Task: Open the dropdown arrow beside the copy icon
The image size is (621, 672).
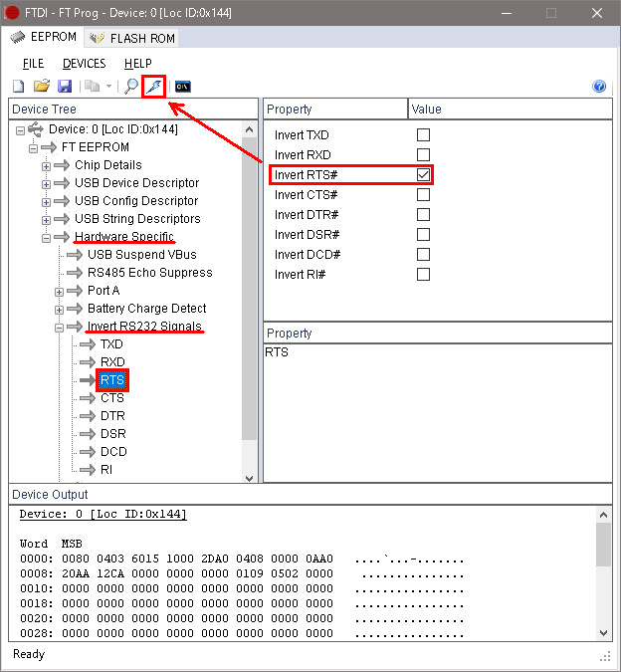Action: tap(108, 87)
